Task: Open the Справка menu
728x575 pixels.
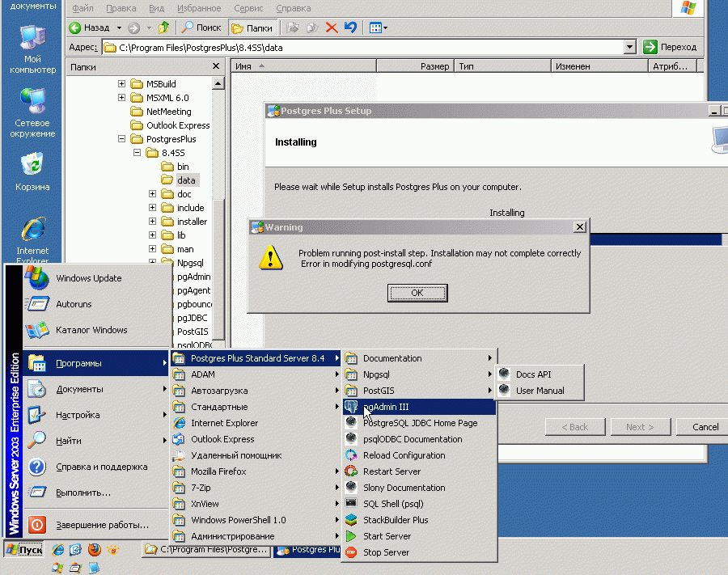Action: pyautogui.click(x=294, y=8)
